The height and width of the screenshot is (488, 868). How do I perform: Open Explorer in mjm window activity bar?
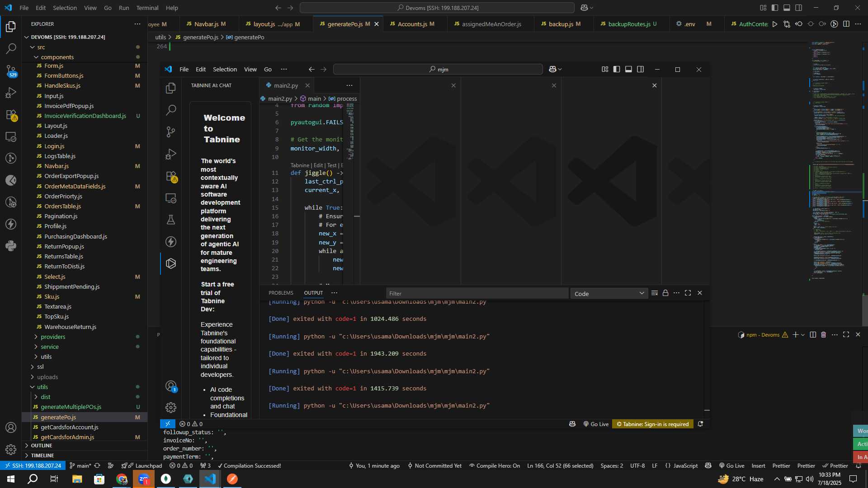point(171,88)
